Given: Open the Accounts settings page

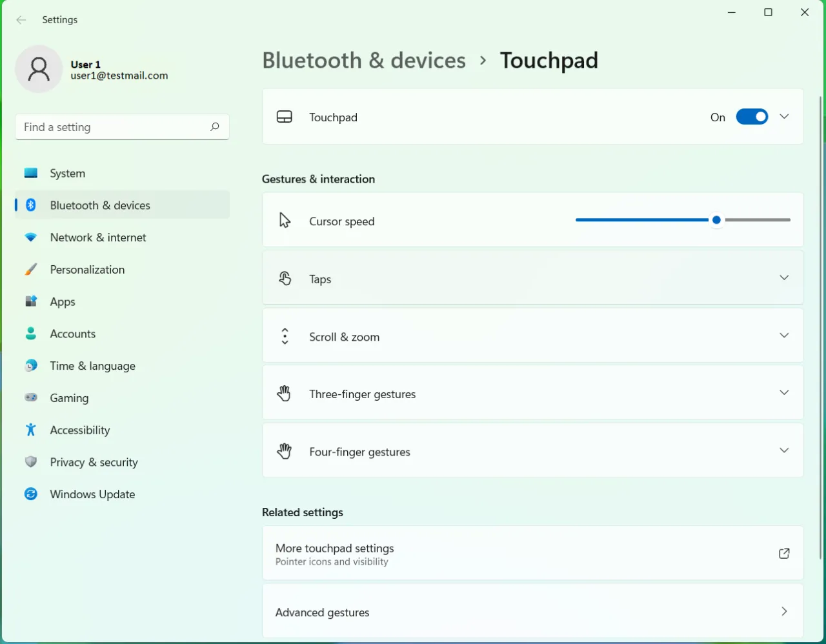Looking at the screenshot, I should click(x=73, y=334).
